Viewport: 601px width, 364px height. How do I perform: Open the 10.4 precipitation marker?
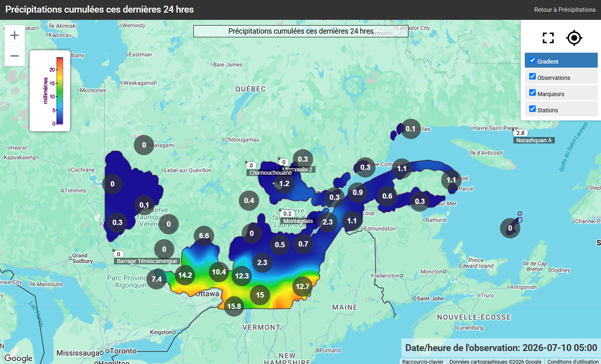click(x=219, y=272)
